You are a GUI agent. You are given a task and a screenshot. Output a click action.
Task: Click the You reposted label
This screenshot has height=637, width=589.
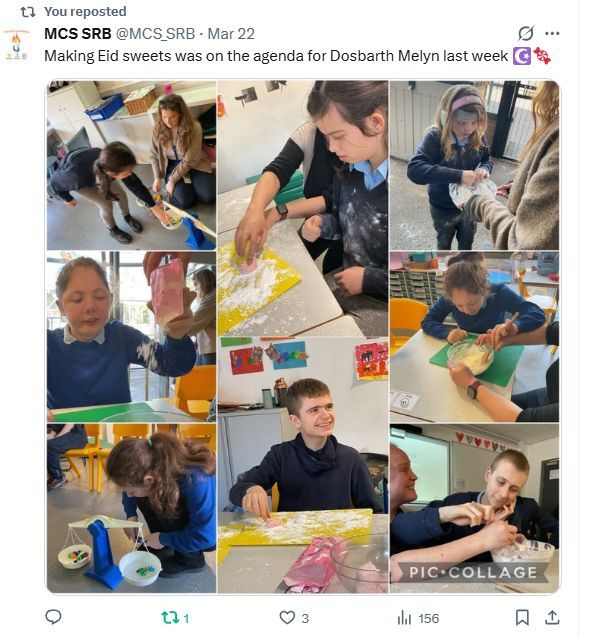tap(85, 11)
